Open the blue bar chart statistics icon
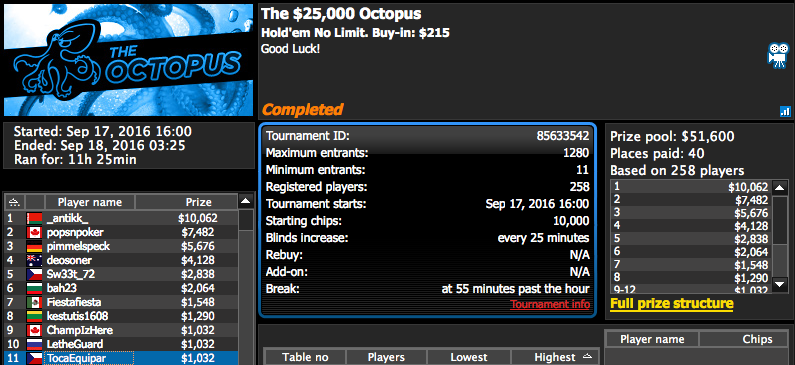Image resolution: width=795 pixels, height=365 pixels. coord(785,112)
